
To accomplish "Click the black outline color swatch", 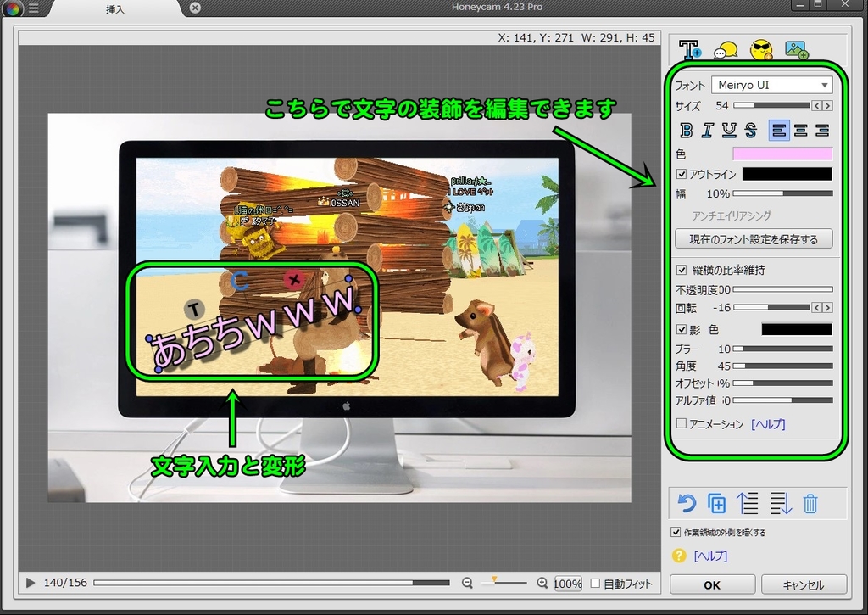I will tap(787, 174).
